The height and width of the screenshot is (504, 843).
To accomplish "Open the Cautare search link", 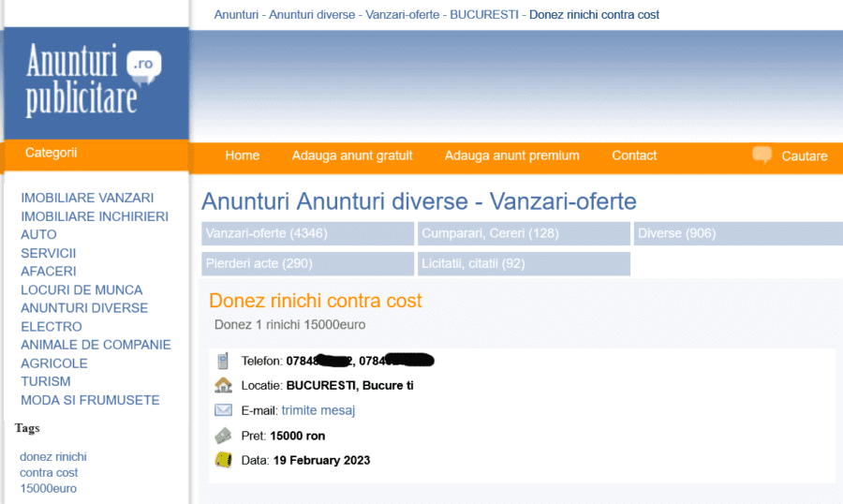I will point(805,156).
